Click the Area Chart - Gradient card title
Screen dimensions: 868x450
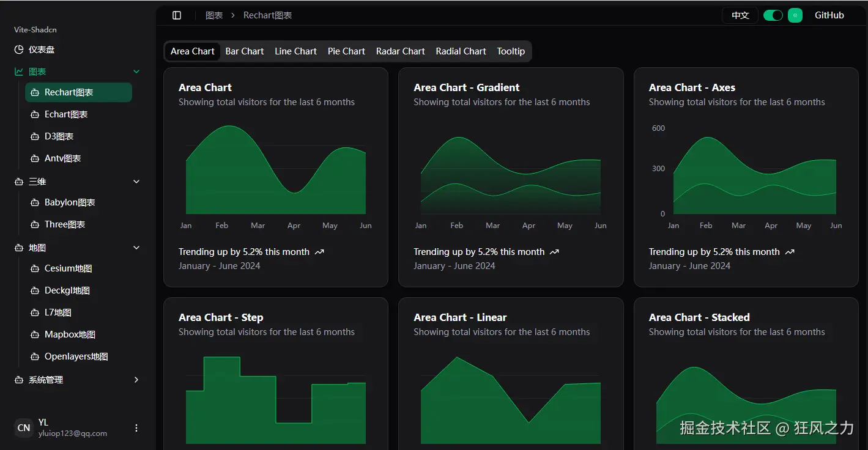tap(467, 87)
